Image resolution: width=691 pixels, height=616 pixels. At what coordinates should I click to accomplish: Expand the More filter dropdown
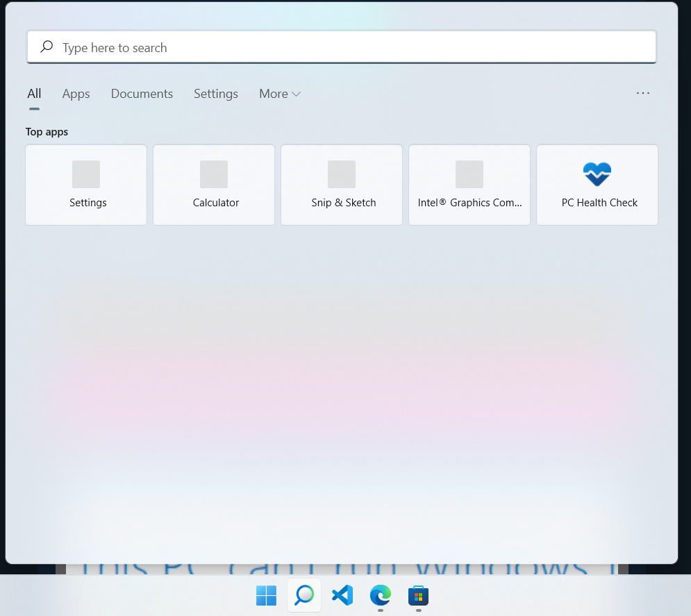(280, 94)
